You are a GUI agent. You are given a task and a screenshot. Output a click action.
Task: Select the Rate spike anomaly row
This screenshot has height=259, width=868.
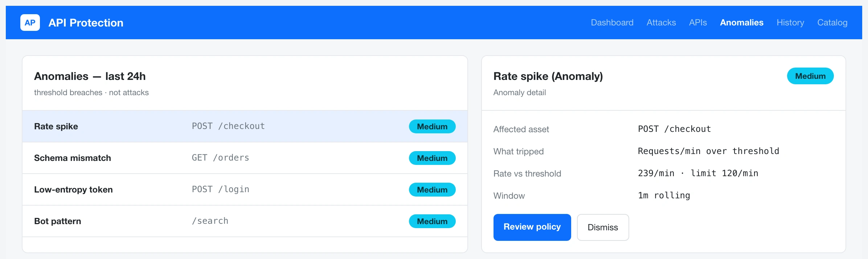245,126
